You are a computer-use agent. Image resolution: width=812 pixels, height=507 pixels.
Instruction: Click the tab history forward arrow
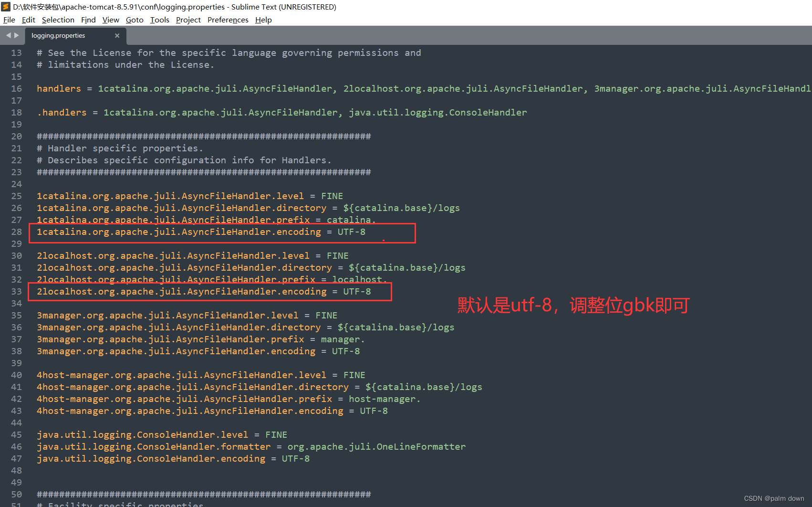17,35
